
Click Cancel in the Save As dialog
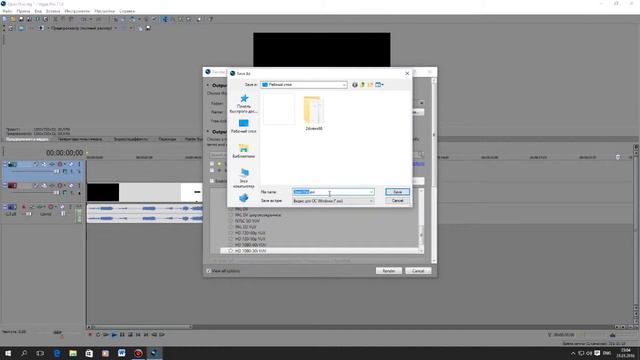[397, 201]
